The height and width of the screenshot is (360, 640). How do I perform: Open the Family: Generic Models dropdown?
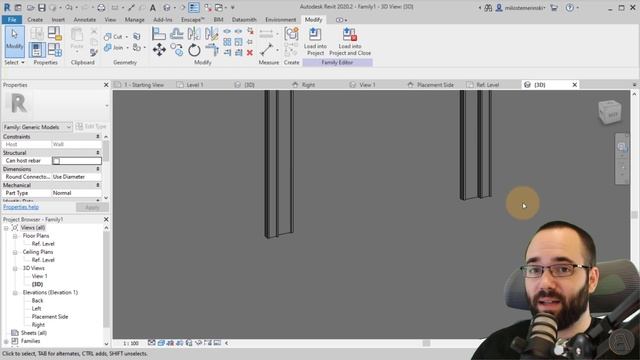(x=38, y=127)
